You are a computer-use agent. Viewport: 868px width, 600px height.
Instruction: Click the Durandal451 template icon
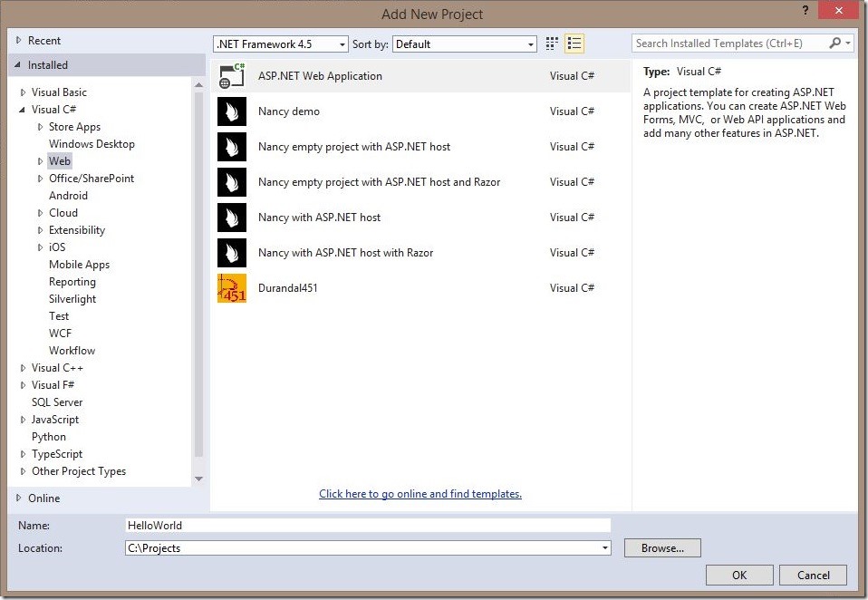pyautogui.click(x=231, y=288)
